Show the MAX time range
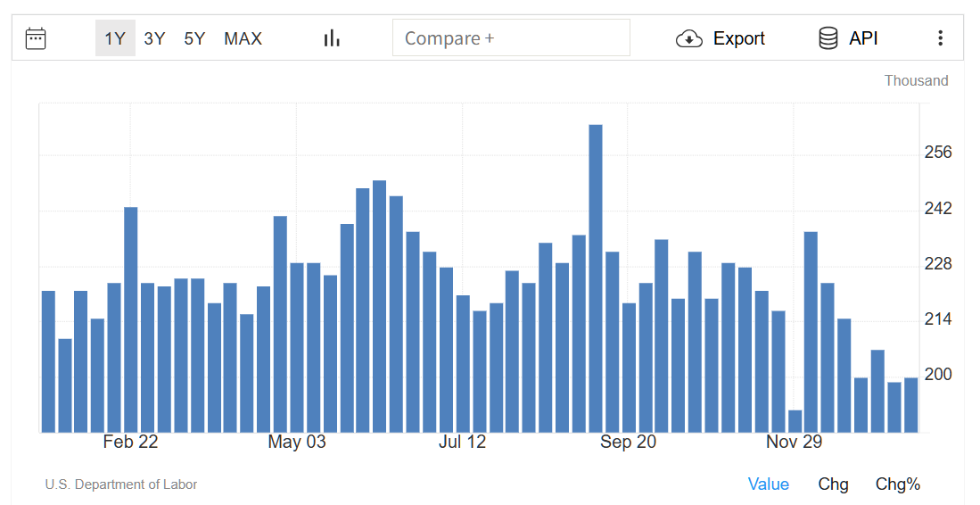Image resolution: width=980 pixels, height=505 pixels. 243,38
